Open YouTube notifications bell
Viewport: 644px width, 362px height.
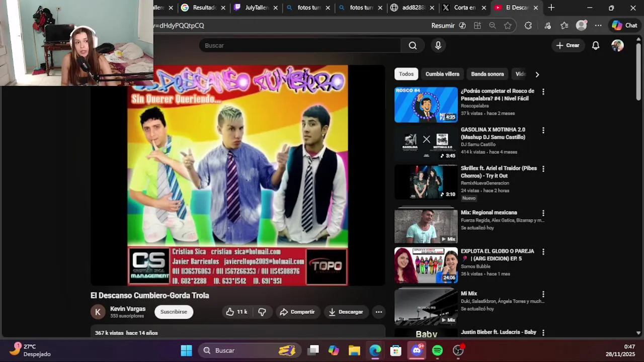coord(596,45)
